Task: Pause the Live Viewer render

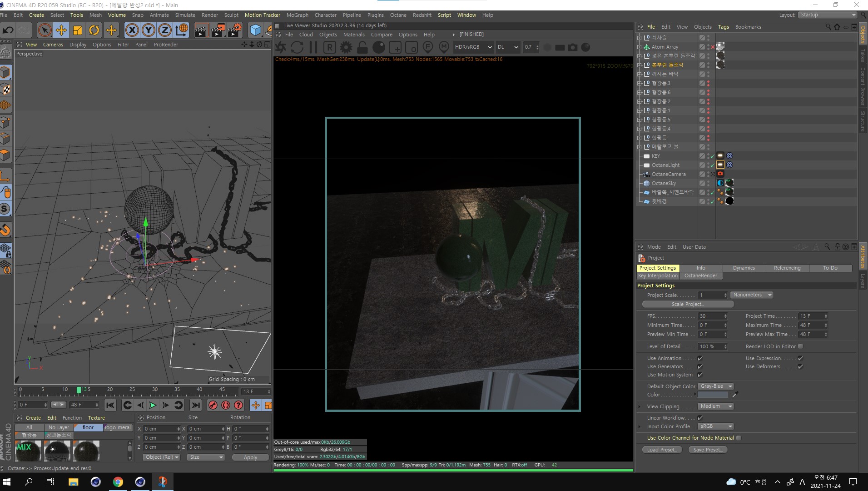Action: (x=313, y=47)
